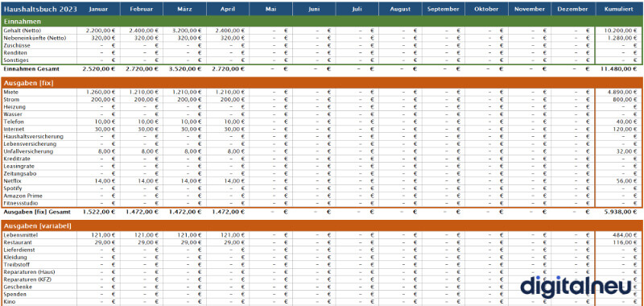644x306 pixels.
Task: Click the Strom row label
Action: coord(11,99)
